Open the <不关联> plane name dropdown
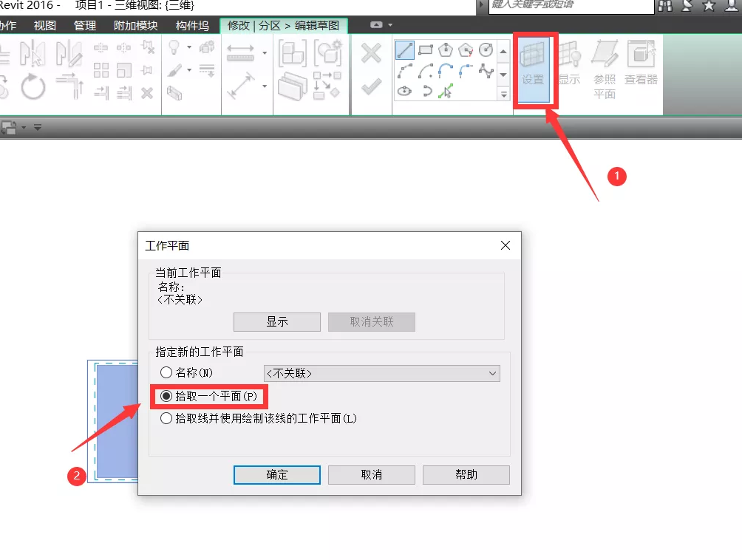This screenshot has height=560, width=742. tap(494, 373)
